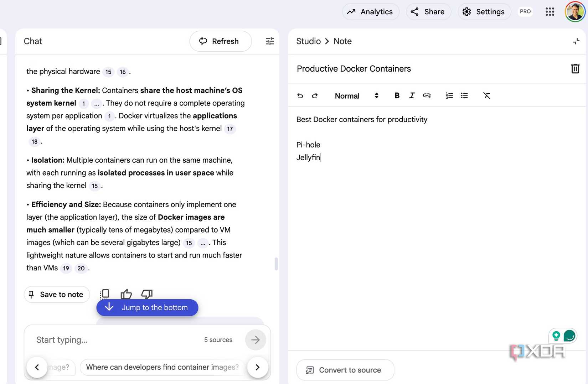588x384 pixels.
Task: Give thumbs down to the response
Action: point(147,294)
